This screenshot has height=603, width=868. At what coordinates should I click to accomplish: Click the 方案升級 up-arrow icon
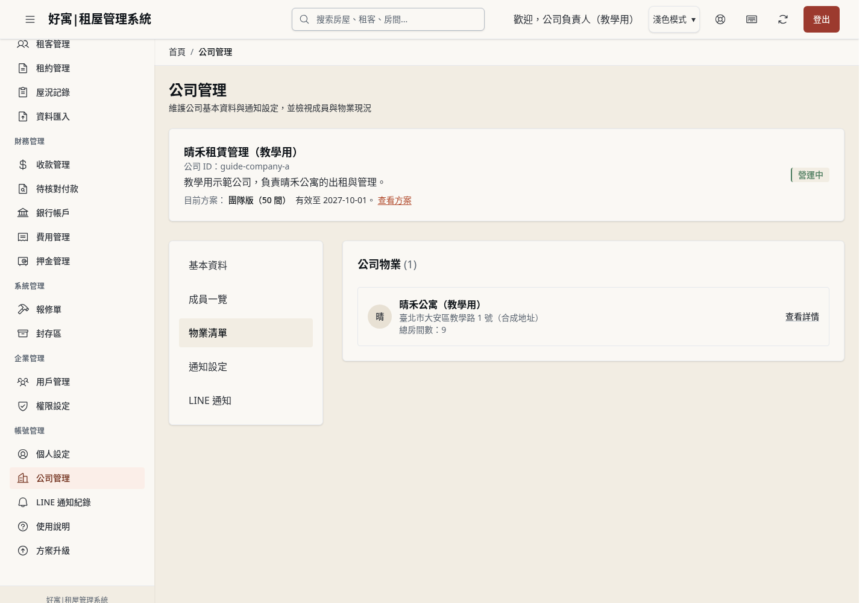click(x=23, y=551)
